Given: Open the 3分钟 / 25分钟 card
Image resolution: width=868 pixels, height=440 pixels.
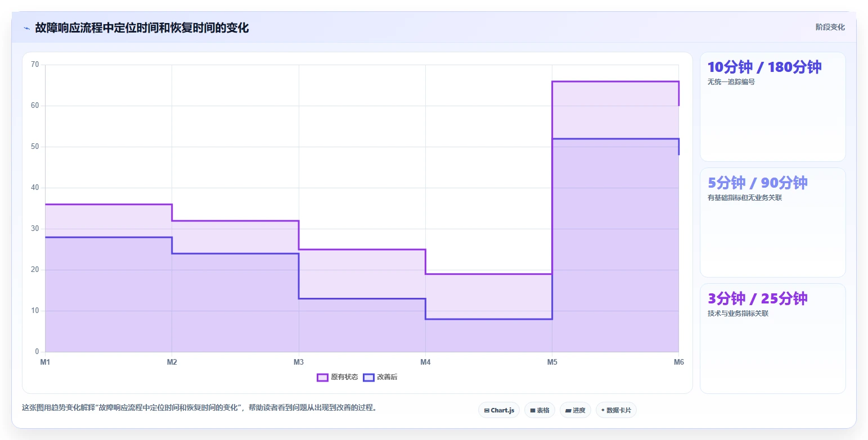Looking at the screenshot, I should [x=772, y=338].
